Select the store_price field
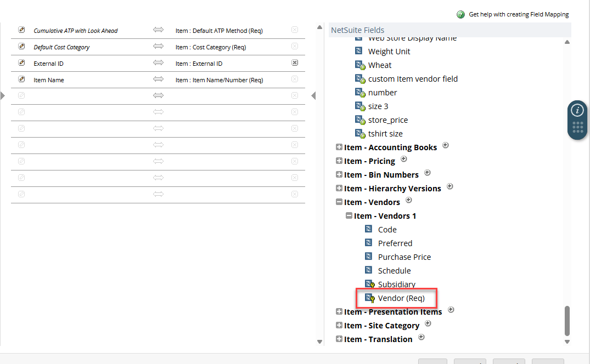The width and height of the screenshot is (590, 364). (x=388, y=120)
